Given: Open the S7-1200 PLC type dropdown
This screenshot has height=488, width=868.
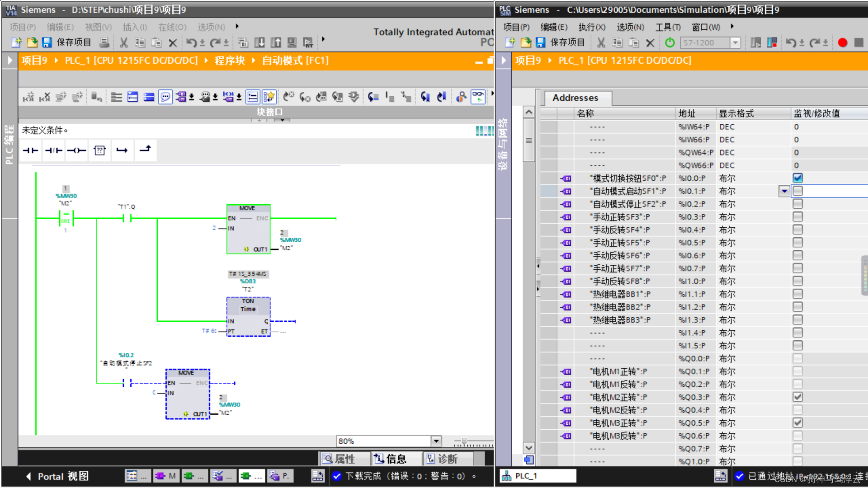Looking at the screenshot, I should (736, 42).
